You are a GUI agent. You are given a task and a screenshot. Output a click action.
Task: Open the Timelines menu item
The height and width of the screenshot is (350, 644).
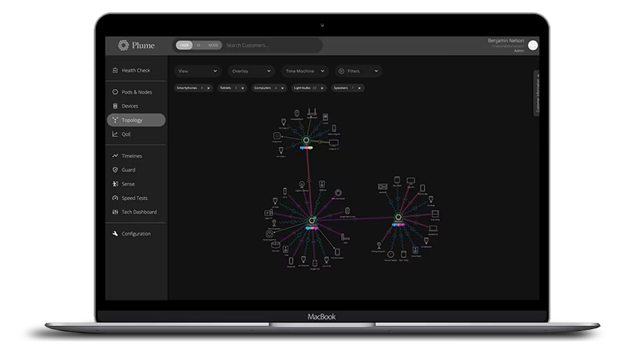point(131,156)
